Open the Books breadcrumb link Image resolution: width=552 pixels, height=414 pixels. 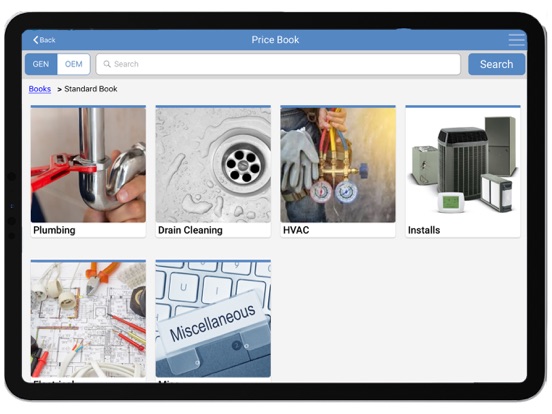coord(40,89)
